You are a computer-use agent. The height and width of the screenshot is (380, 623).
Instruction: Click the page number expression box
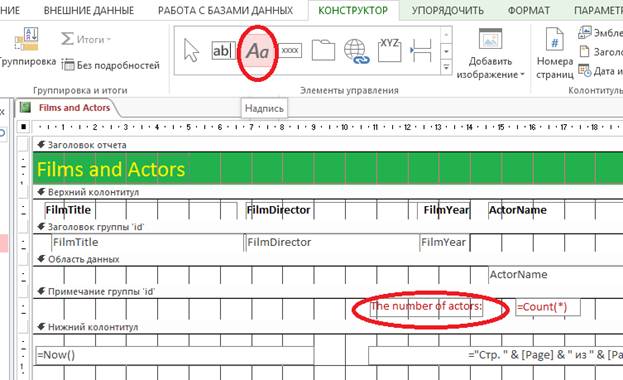pos(495,355)
